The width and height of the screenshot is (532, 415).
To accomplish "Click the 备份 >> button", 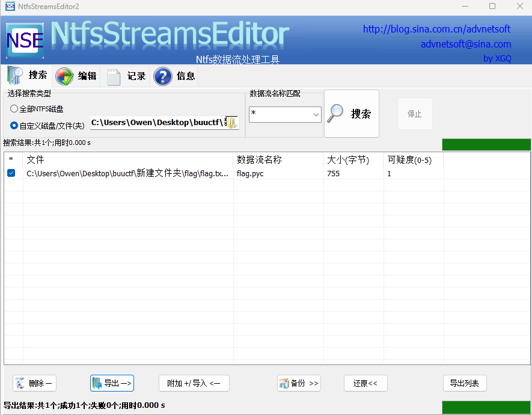I will pyautogui.click(x=299, y=383).
